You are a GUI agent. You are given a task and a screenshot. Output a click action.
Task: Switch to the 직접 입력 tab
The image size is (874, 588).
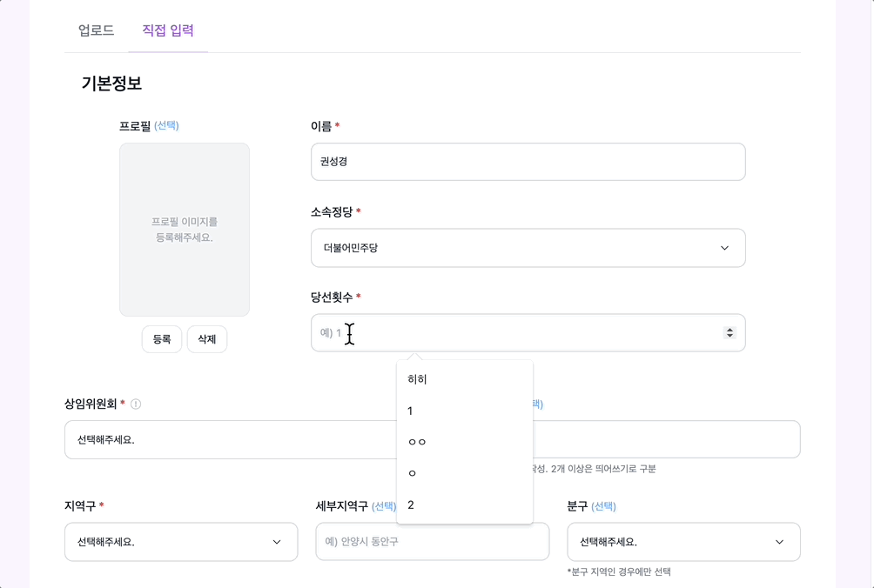pyautogui.click(x=168, y=30)
